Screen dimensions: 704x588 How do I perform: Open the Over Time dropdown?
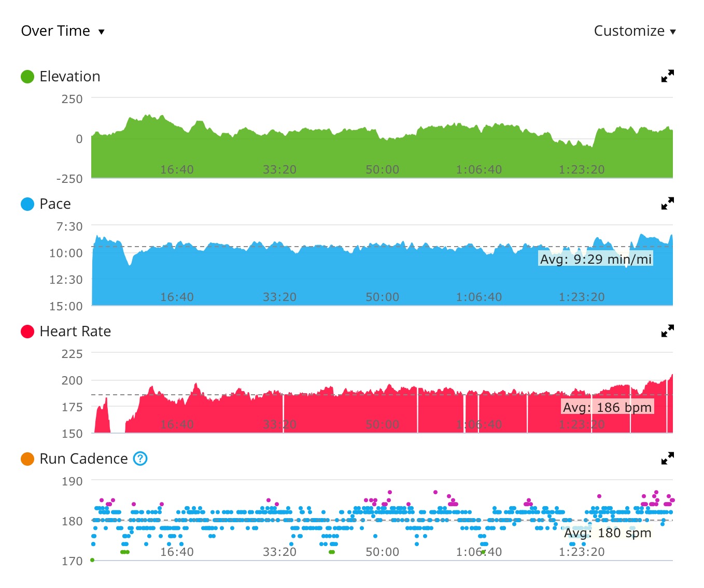pos(63,31)
